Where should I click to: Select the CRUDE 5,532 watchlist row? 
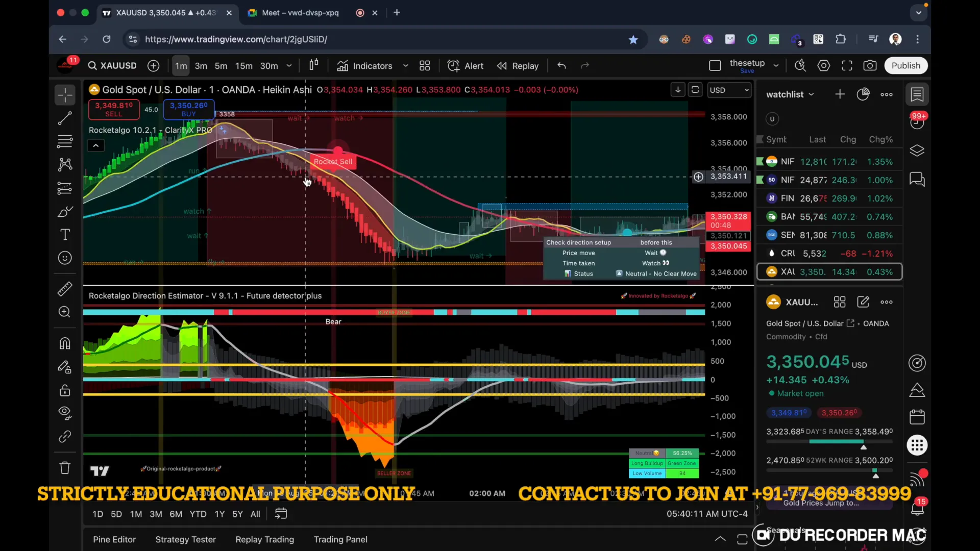829,254
